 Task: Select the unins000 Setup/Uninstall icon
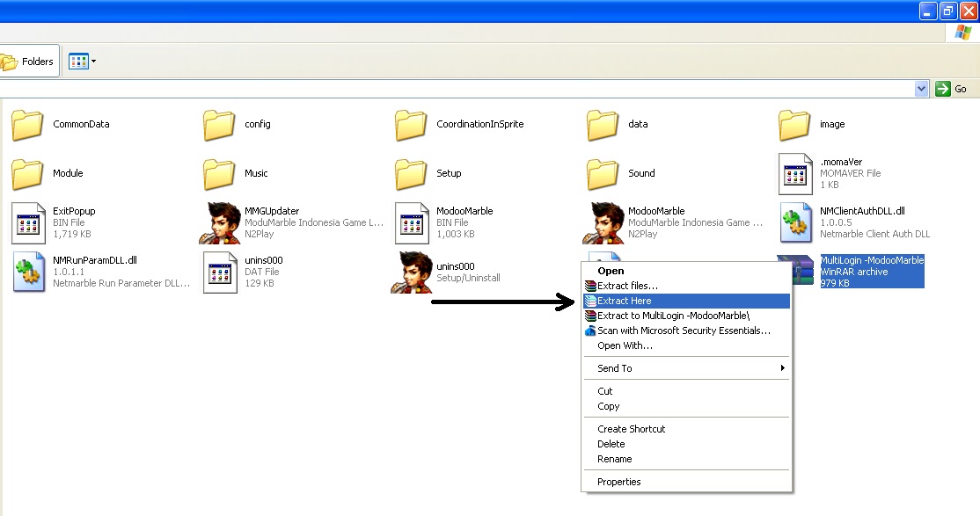coord(412,272)
